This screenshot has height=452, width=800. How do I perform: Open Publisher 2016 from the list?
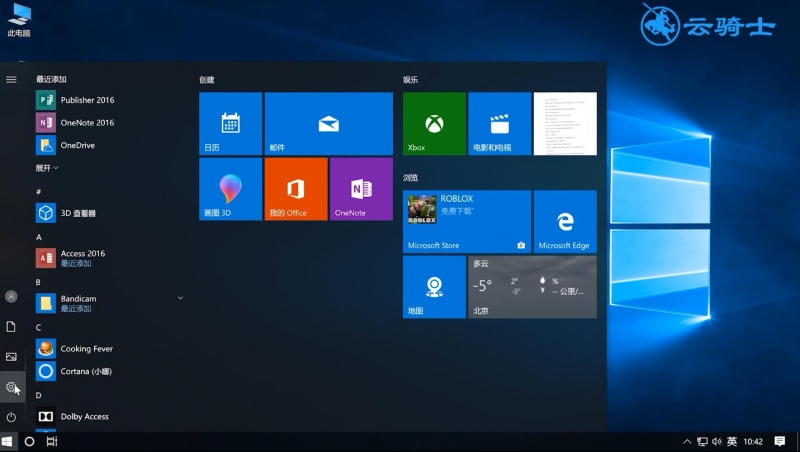pos(87,100)
